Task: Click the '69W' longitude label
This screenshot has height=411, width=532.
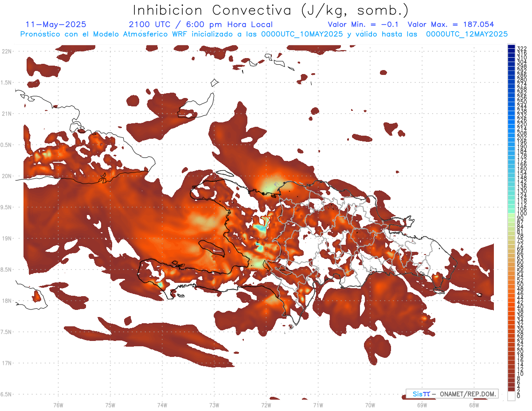Action: coord(422,404)
